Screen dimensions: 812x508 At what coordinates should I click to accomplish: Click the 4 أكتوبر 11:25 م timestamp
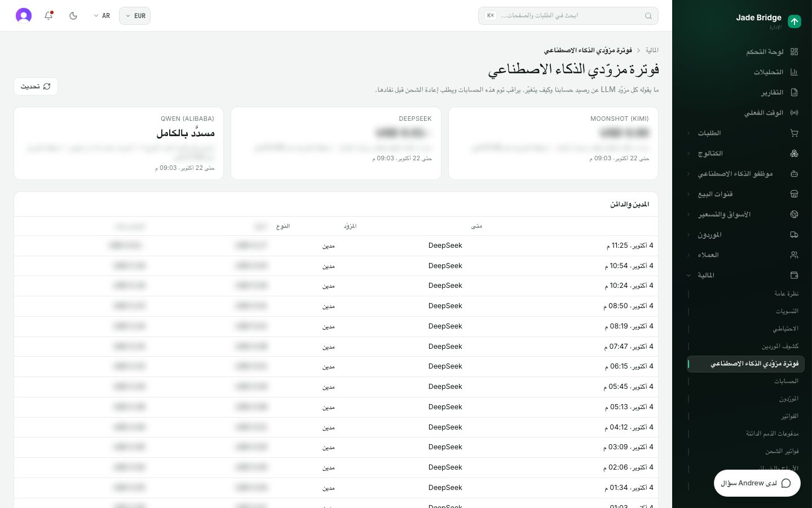click(x=629, y=246)
